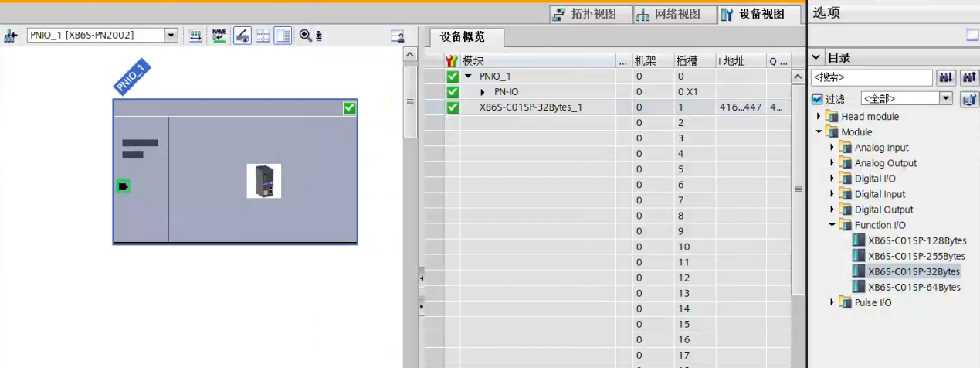The height and width of the screenshot is (368, 980).
Task: Click the device module thumbnail image
Action: pos(264,181)
